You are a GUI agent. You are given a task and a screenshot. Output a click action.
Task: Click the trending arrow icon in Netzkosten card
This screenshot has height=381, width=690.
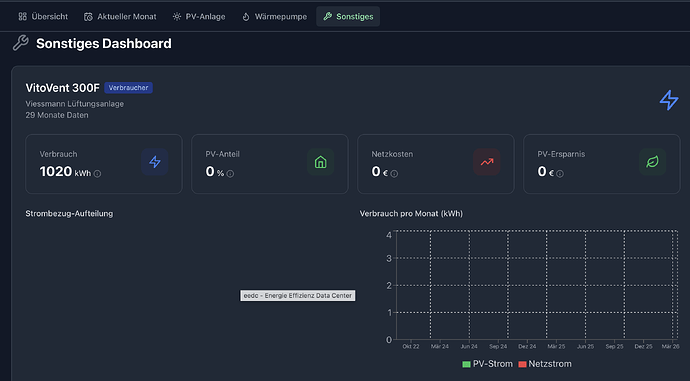[487, 162]
